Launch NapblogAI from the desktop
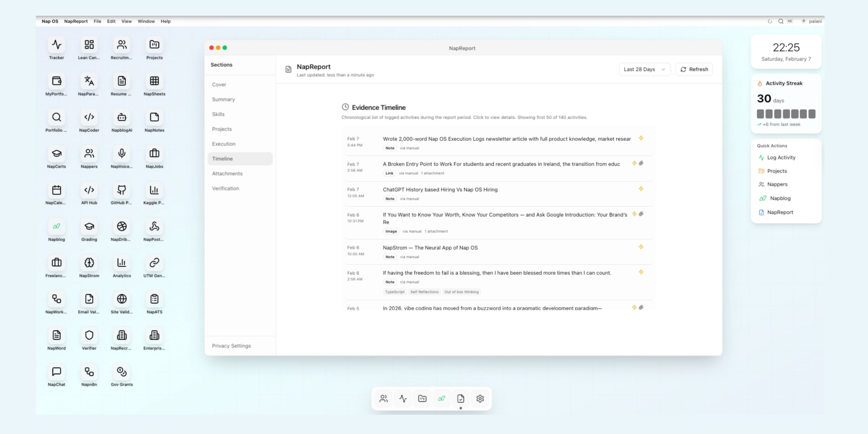 pos(121,118)
